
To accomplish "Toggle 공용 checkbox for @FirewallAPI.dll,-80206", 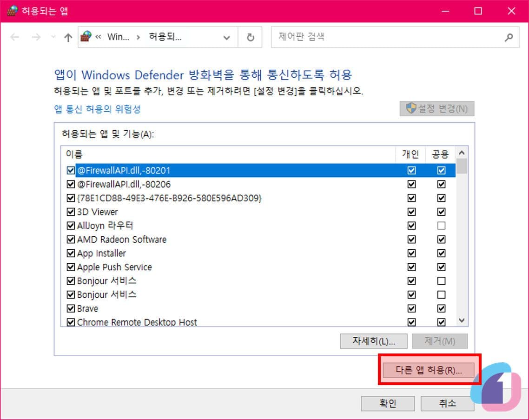I will [441, 184].
